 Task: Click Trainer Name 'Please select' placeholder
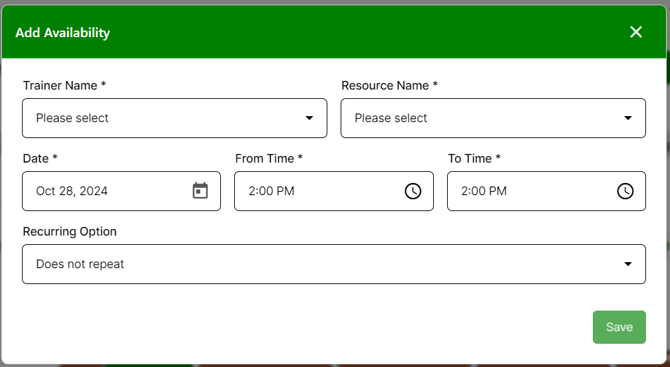point(72,118)
